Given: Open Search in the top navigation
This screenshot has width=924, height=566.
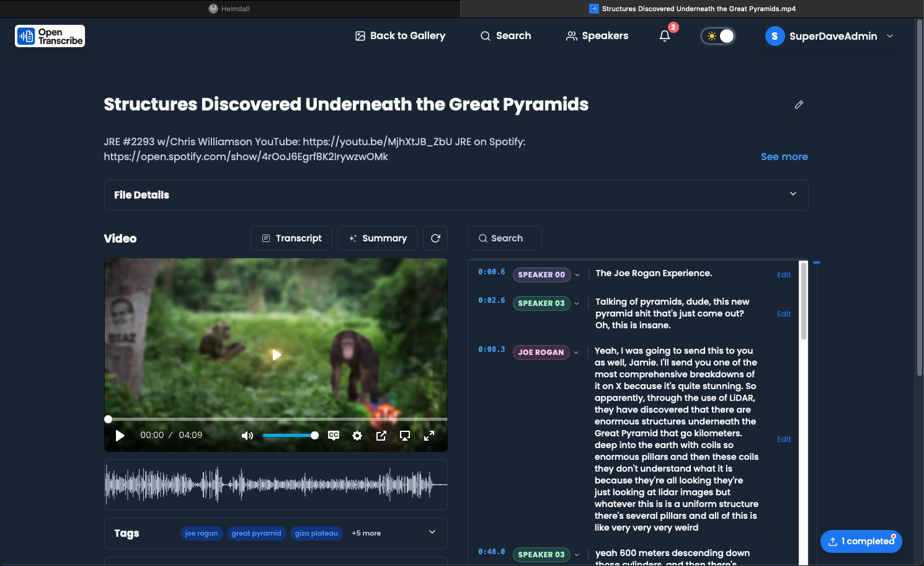Looking at the screenshot, I should 505,36.
